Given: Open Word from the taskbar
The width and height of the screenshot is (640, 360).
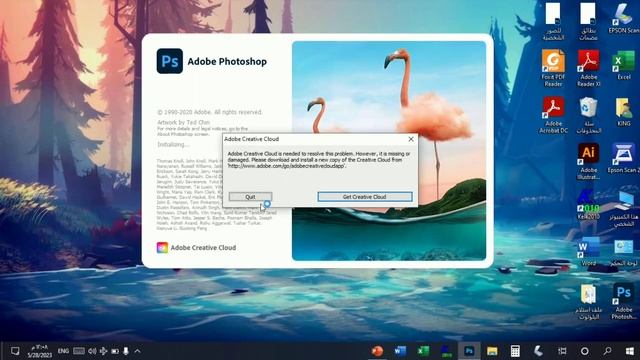Looking at the screenshot, I should (400, 351).
